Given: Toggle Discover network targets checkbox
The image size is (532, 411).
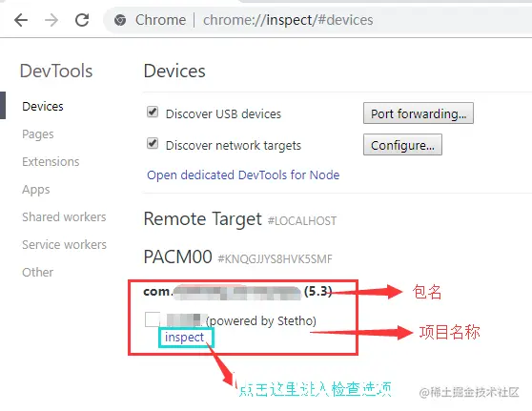Looking at the screenshot, I should pos(153,143).
